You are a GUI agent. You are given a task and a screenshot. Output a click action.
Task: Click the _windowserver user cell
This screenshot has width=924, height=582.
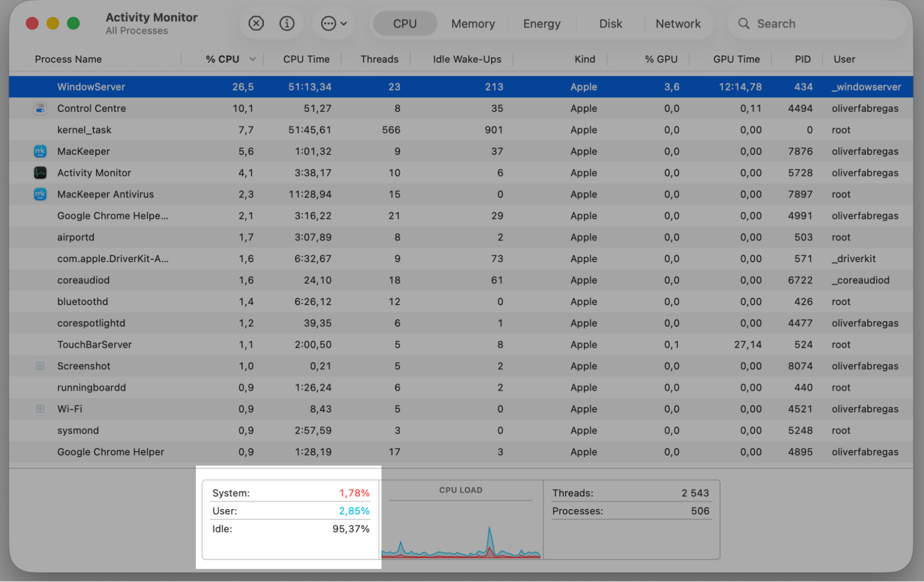pyautogui.click(x=866, y=87)
